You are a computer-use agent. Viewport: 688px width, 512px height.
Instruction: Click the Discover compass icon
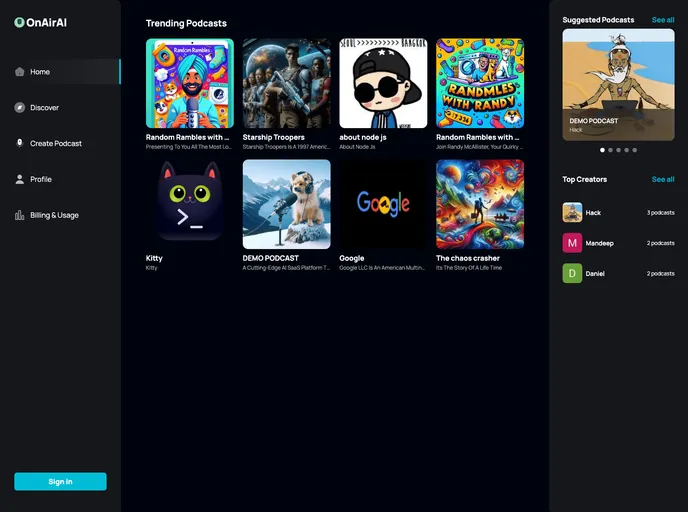(x=19, y=107)
